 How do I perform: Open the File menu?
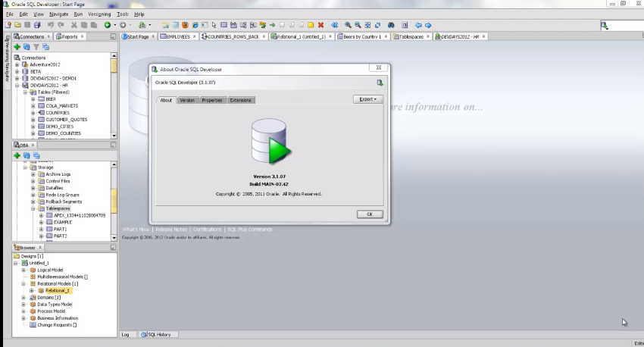pos(9,14)
